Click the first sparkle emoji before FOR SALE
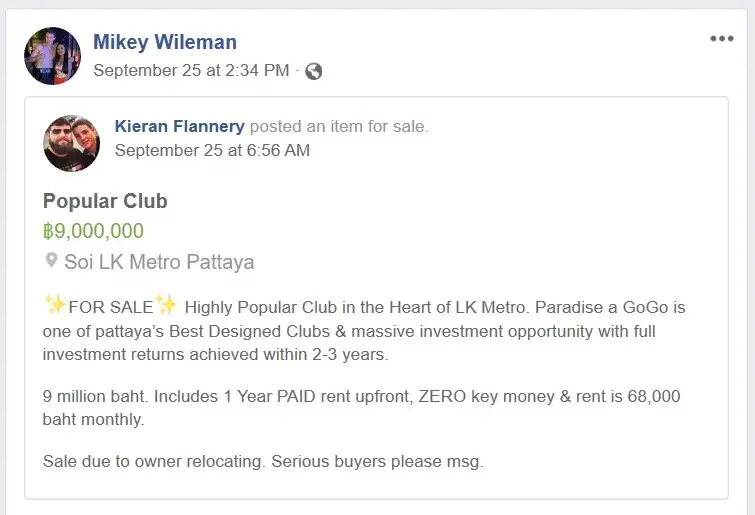755x515 pixels. click(x=55, y=306)
